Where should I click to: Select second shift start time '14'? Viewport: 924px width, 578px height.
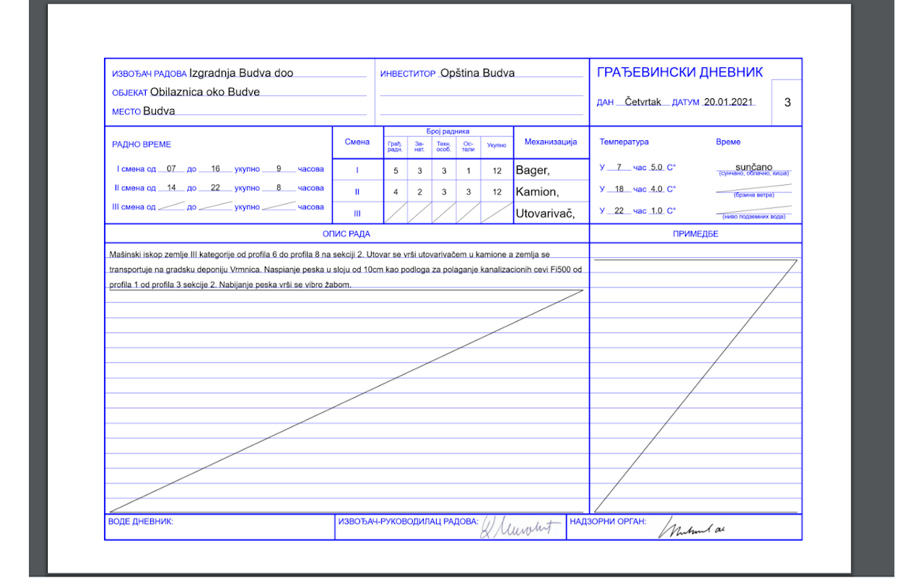[171, 188]
